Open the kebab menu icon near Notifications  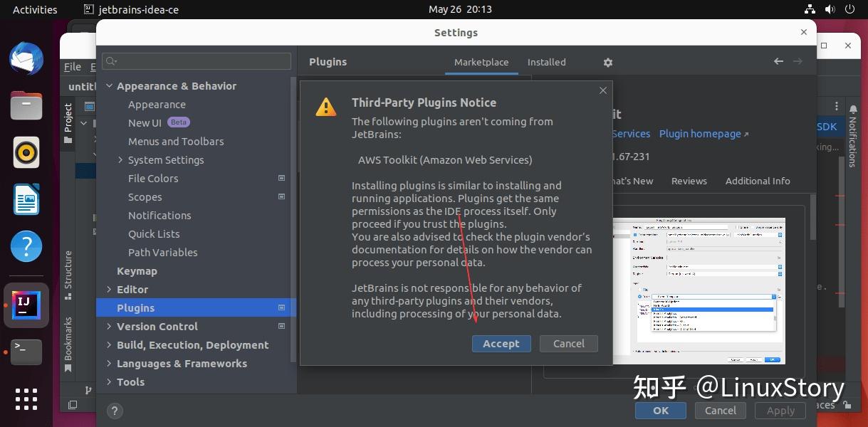pos(836,105)
